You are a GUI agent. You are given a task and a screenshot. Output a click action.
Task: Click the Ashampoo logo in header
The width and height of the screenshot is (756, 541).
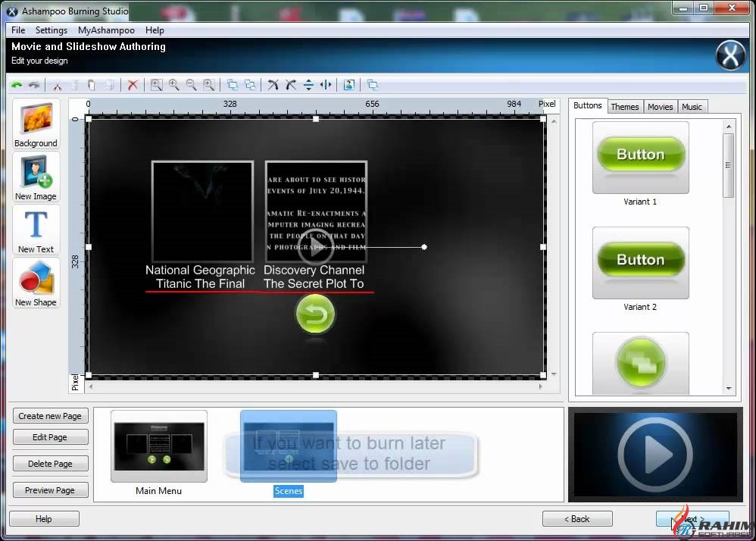pyautogui.click(x=730, y=55)
